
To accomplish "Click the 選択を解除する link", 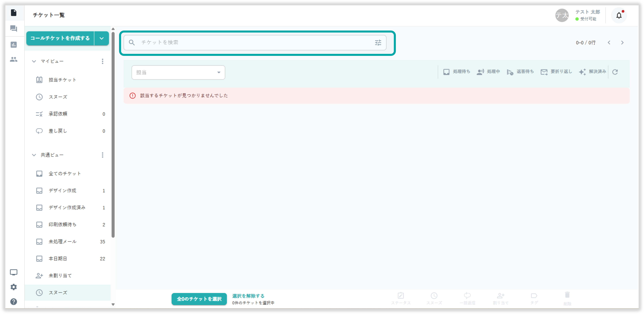I will point(248,296).
